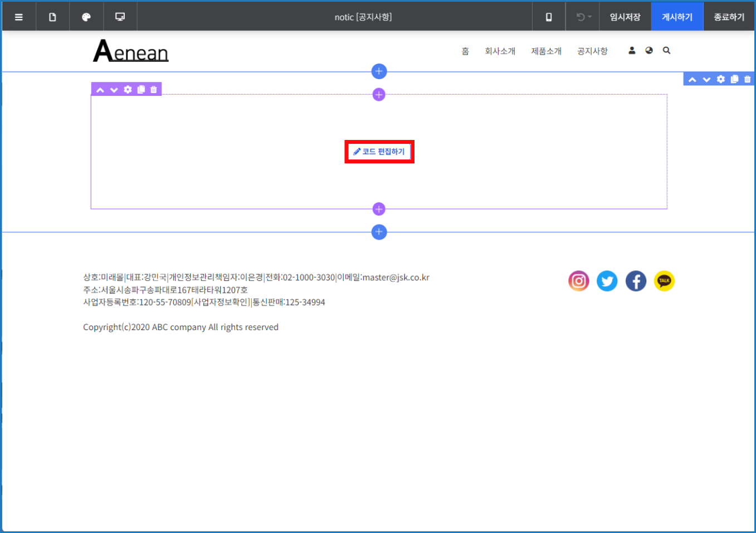
Task: Open the page management document icon
Action: click(x=52, y=16)
